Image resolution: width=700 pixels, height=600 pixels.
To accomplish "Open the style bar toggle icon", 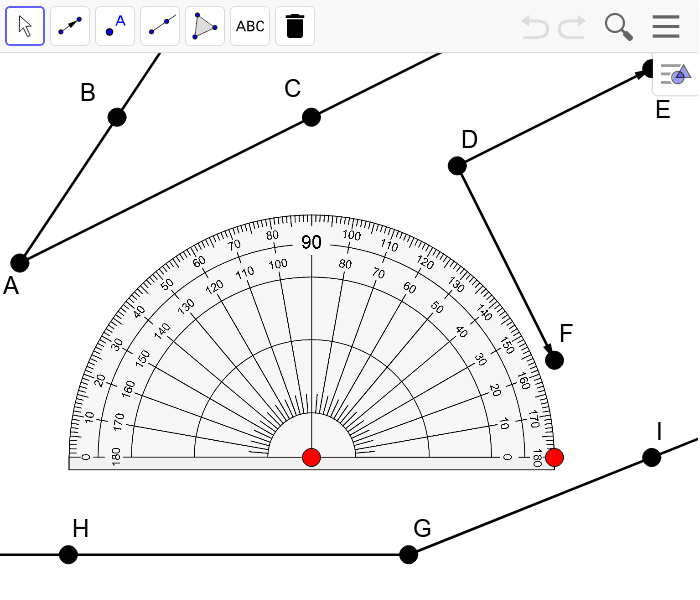I will click(x=675, y=74).
